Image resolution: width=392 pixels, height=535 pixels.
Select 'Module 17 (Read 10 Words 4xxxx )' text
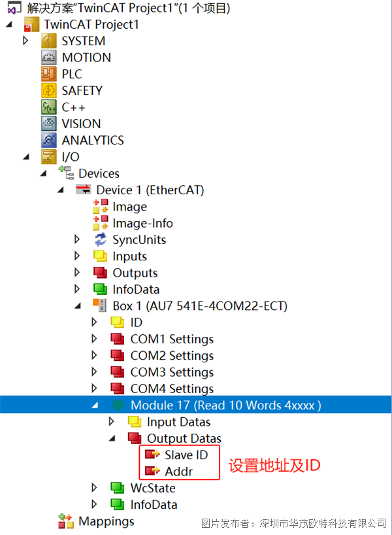(225, 406)
